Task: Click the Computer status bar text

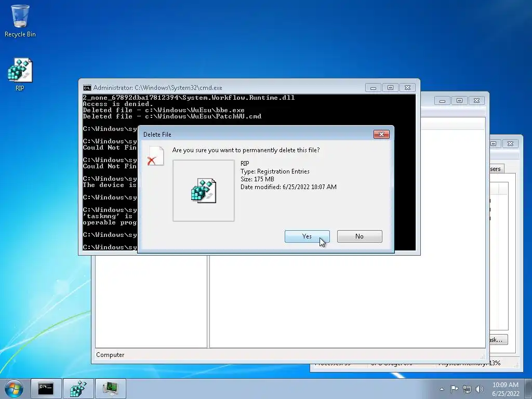Action: tap(110, 354)
